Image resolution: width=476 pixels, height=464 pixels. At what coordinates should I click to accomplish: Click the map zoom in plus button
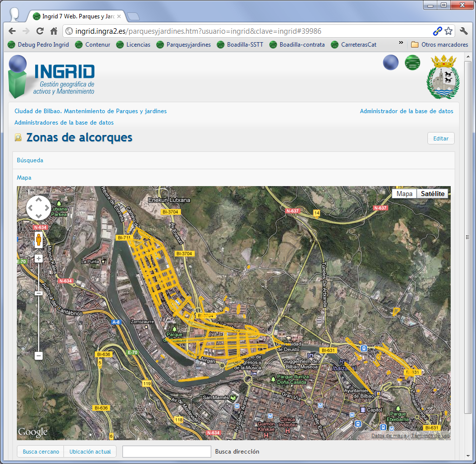pos(38,259)
